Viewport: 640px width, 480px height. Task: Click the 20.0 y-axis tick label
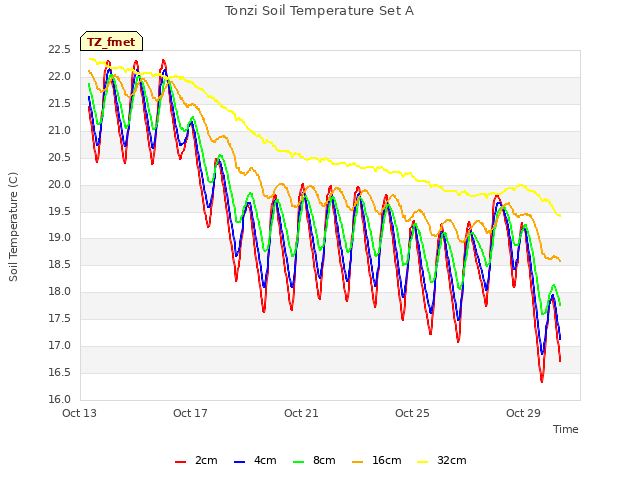(59, 184)
